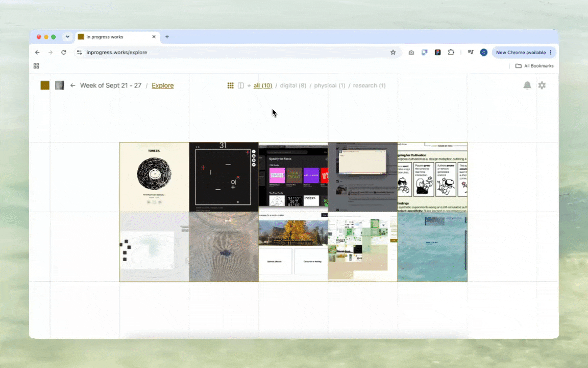Filter works by research (1)

[369, 86]
